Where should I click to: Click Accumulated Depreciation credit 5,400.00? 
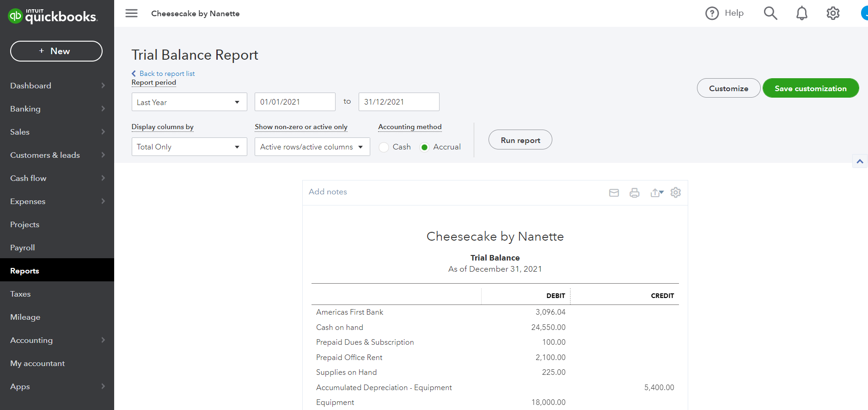tap(659, 388)
